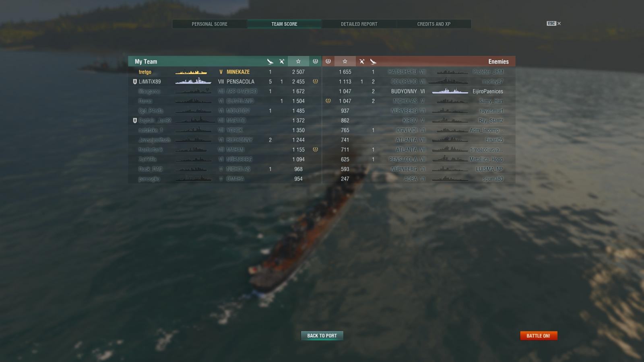Click LiMiTiX89's gold achievement badge
This screenshot has width=644, height=362.
[315, 81]
